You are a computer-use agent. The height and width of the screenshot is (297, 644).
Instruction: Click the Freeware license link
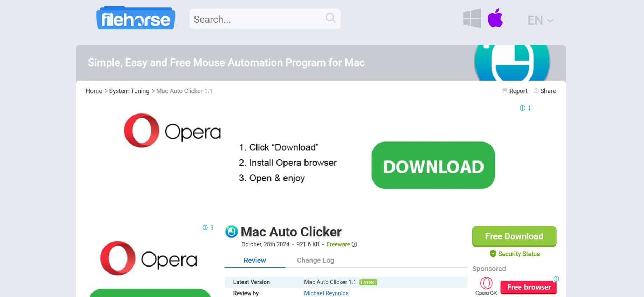click(x=338, y=244)
